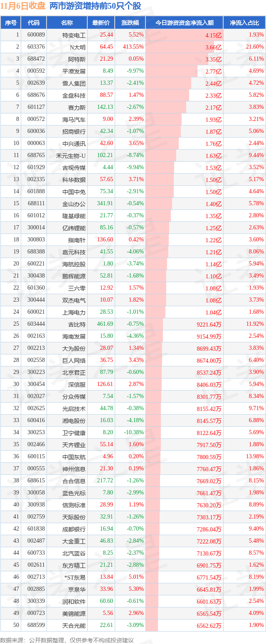Screen dimensions: 266x644
Task: Click stock name 海南发展
Action: click(74, 337)
